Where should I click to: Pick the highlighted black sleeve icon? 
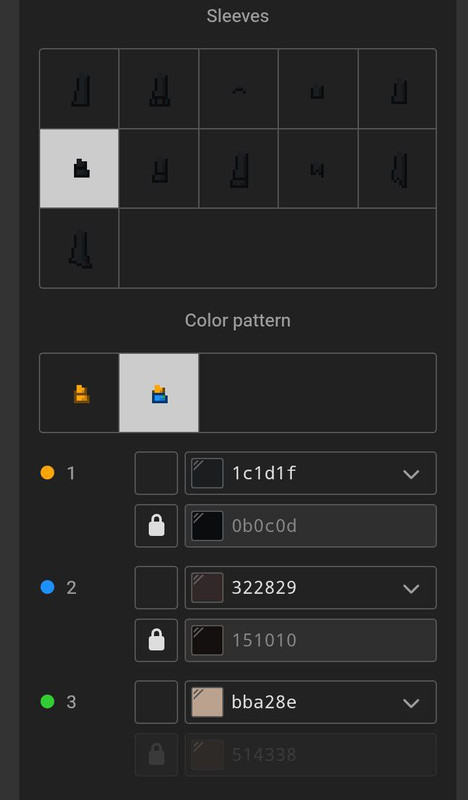79,168
